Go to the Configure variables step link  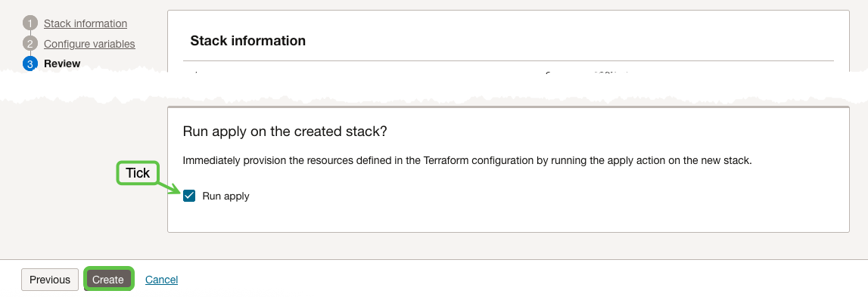89,44
